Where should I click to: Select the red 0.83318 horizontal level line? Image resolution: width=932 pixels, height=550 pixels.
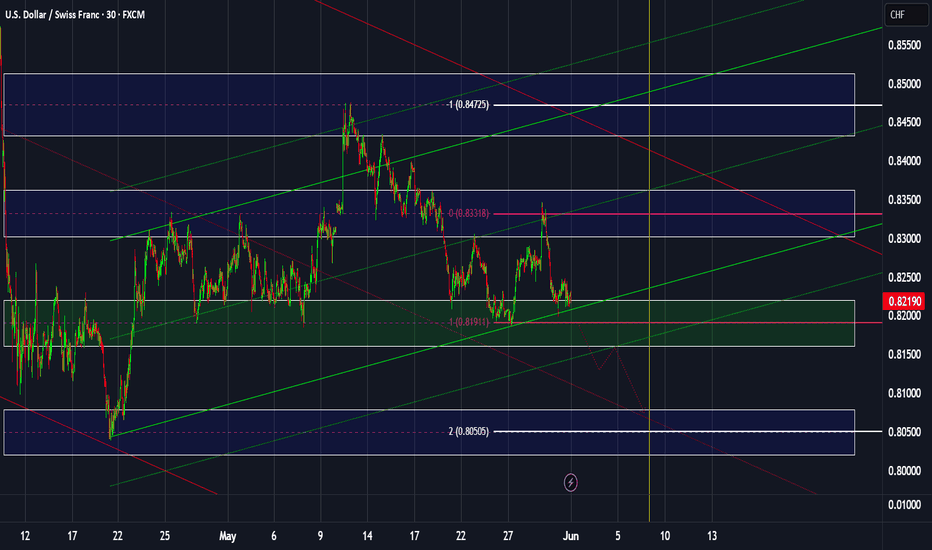pos(688,214)
